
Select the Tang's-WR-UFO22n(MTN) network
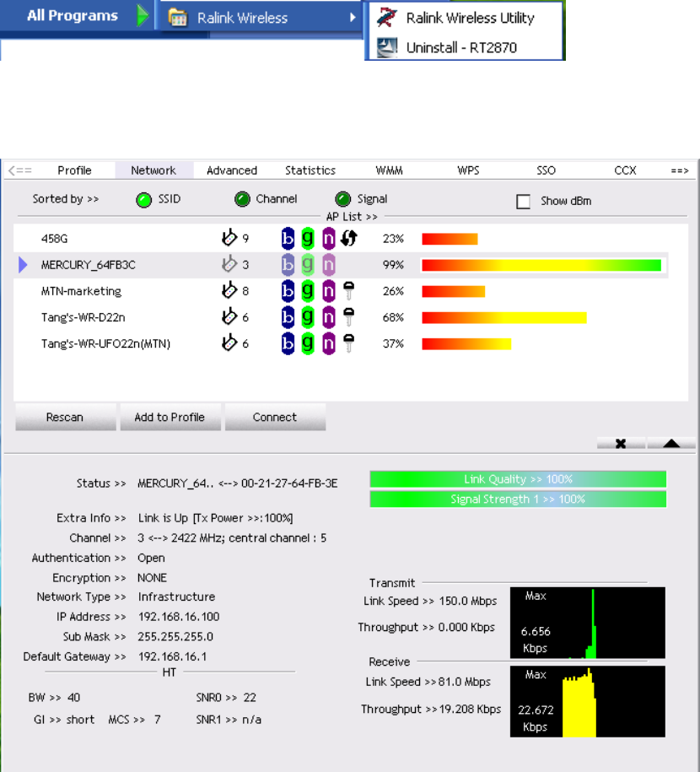341,343
